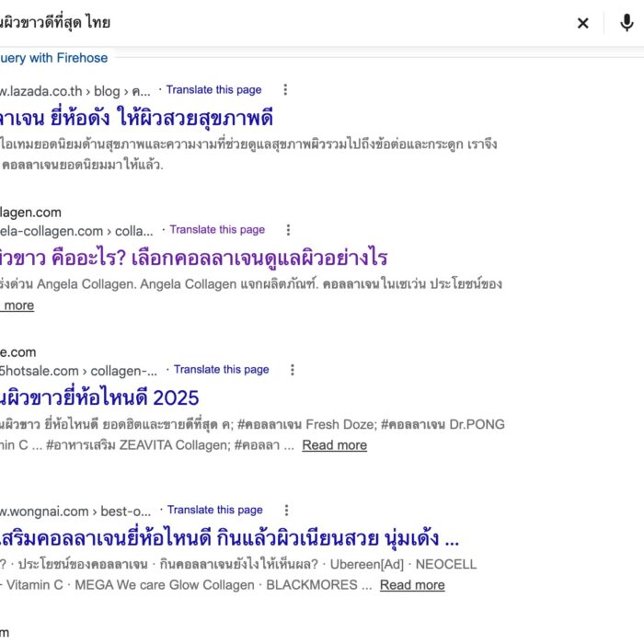Translate the lazada.co.th result page

[x=213, y=90]
